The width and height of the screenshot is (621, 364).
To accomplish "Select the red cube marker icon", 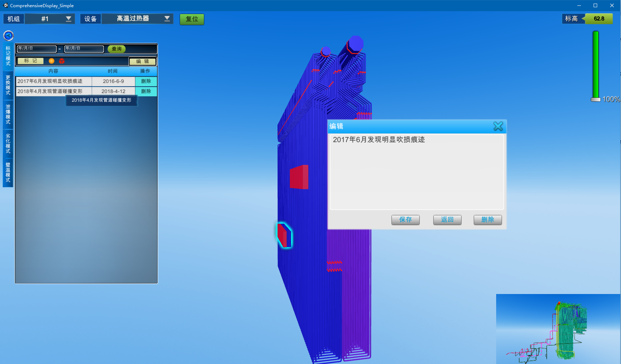I will (62, 61).
